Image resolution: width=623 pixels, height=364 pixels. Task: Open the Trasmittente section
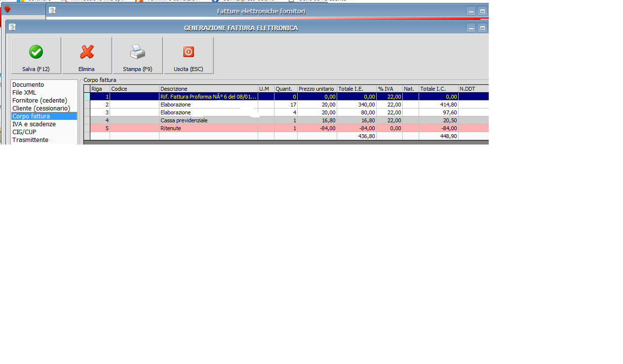pyautogui.click(x=44, y=140)
